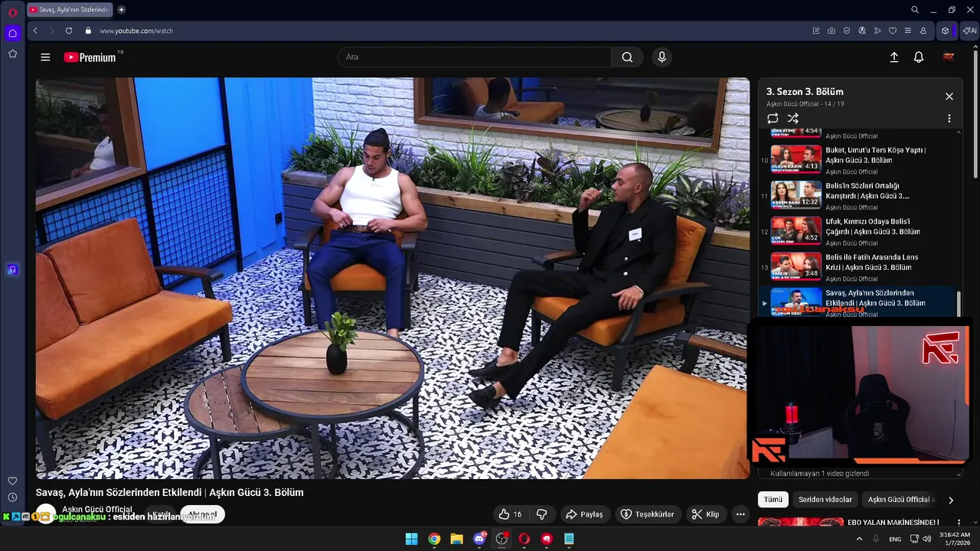Open the upload/create video icon
Image resolution: width=980 pixels, height=551 pixels.
point(893,57)
